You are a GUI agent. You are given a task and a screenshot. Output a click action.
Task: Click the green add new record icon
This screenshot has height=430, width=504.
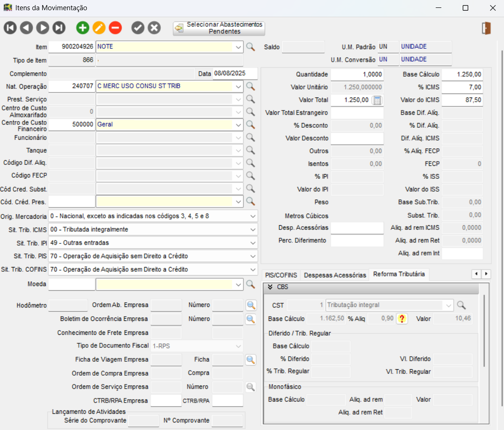coord(83,28)
